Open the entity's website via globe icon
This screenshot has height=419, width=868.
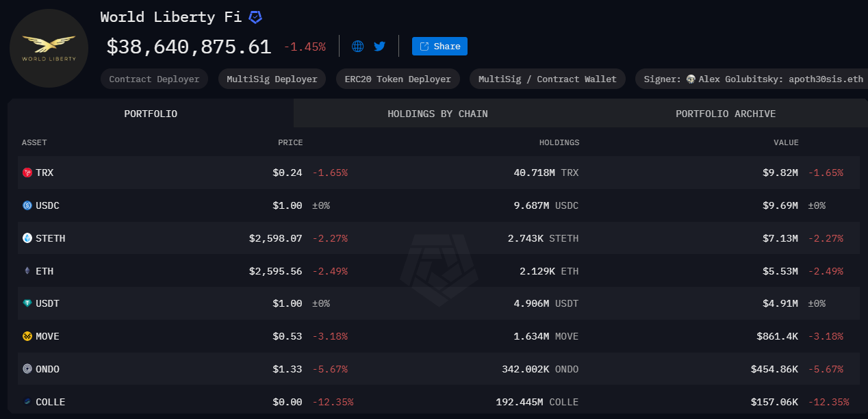click(357, 46)
